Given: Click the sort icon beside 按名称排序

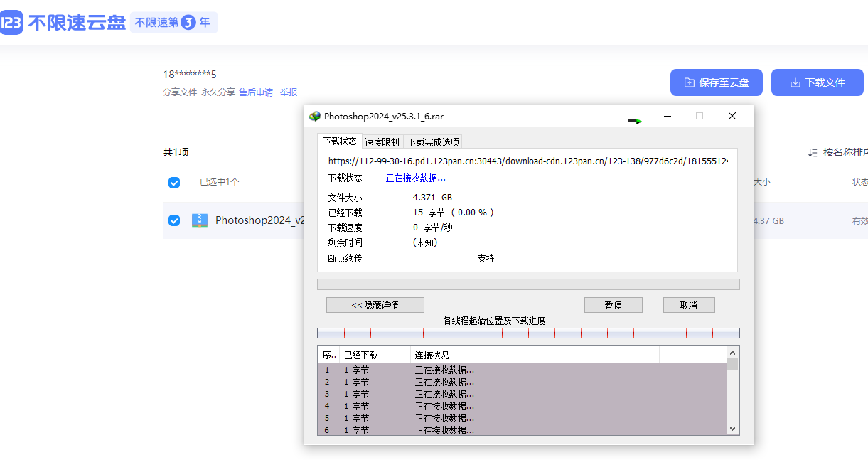Looking at the screenshot, I should (813, 152).
